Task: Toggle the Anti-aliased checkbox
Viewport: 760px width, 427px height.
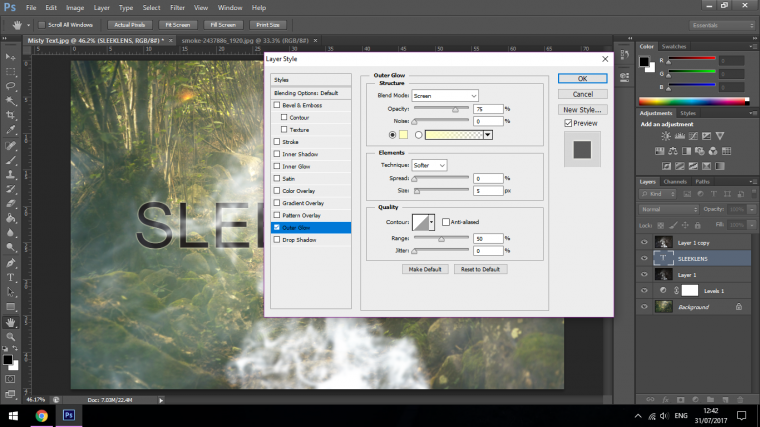Action: click(x=446, y=222)
